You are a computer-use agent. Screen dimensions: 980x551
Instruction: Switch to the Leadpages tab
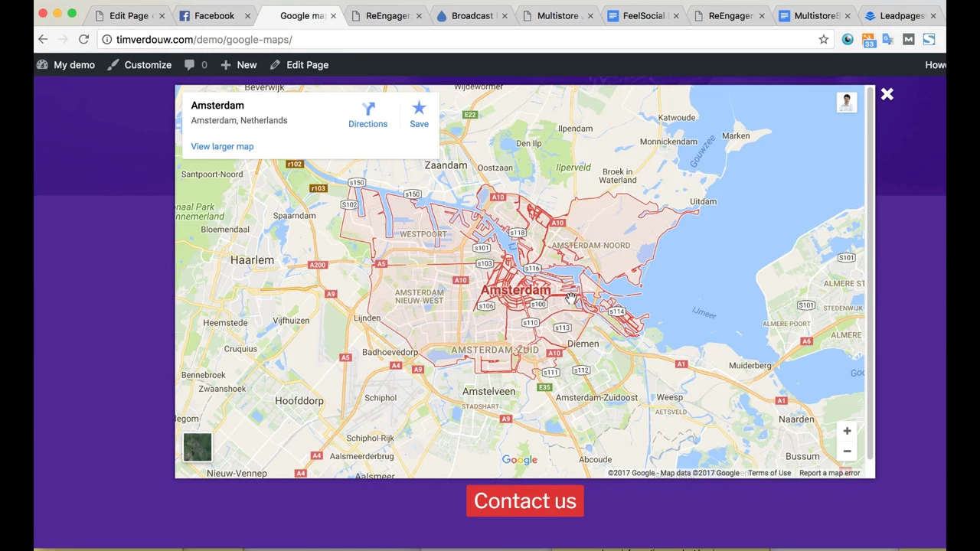pyautogui.click(x=900, y=15)
